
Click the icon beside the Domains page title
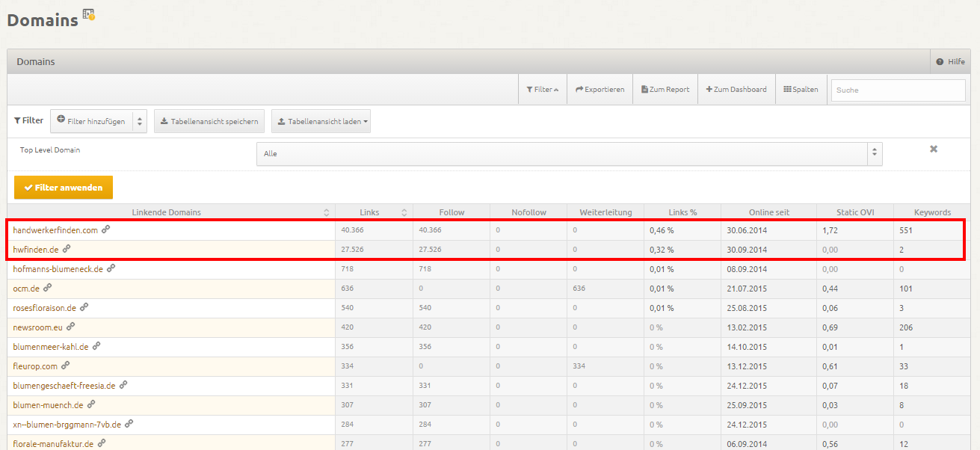coord(88,14)
